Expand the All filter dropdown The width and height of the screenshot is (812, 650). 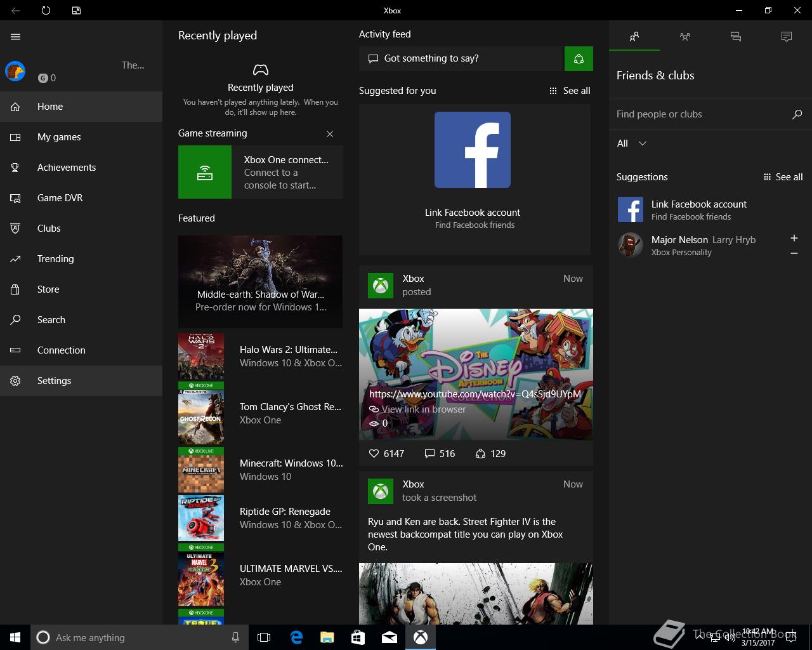pyautogui.click(x=632, y=143)
